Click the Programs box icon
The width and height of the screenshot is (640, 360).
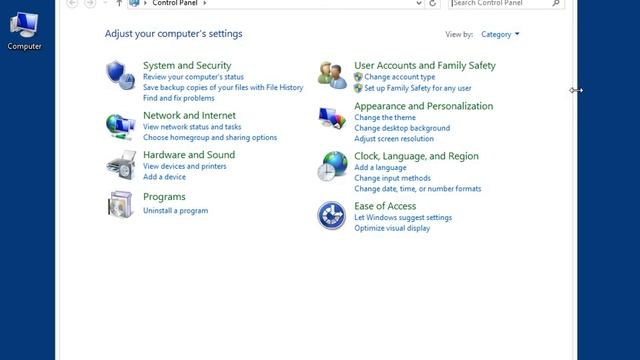pyautogui.click(x=120, y=204)
